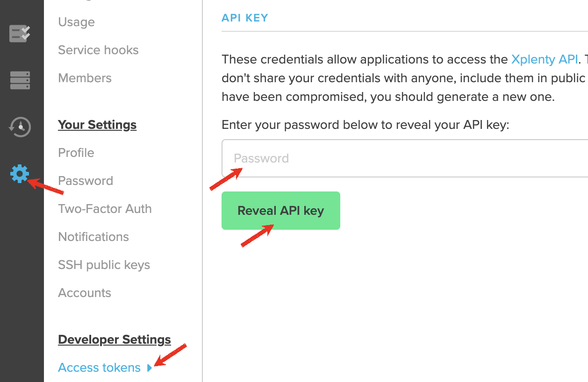The image size is (588, 382).
Task: Open the clusters server-stack icon
Action: (x=20, y=80)
